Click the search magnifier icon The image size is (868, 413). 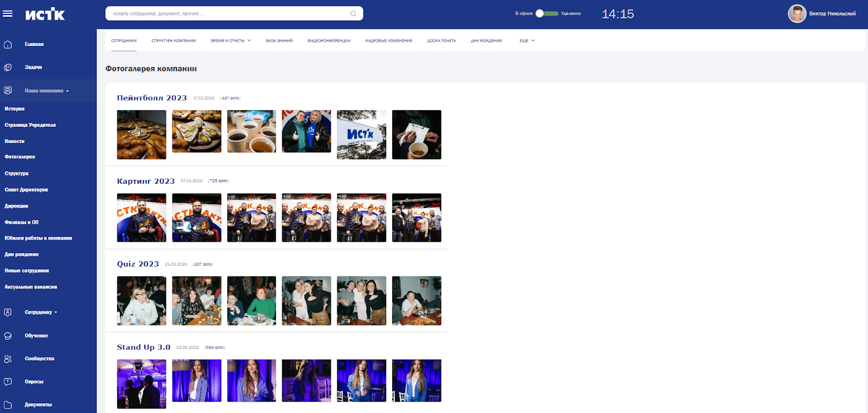pyautogui.click(x=353, y=14)
